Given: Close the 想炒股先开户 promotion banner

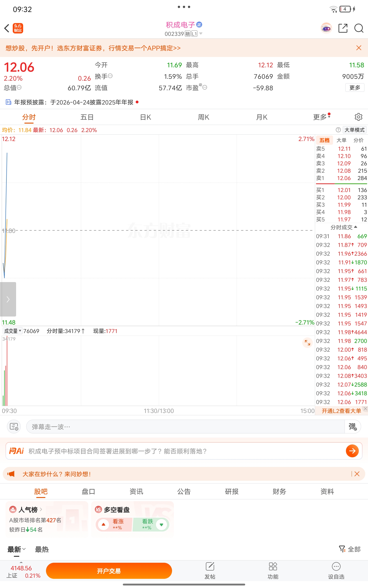Looking at the screenshot, I should 359,48.
